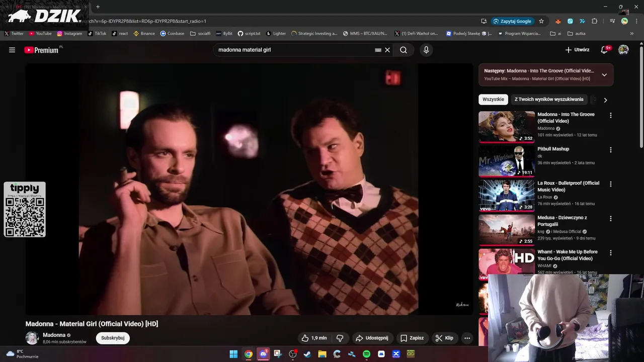
Task: Open La Roux Bulletproof thumbnail
Action: point(507,196)
